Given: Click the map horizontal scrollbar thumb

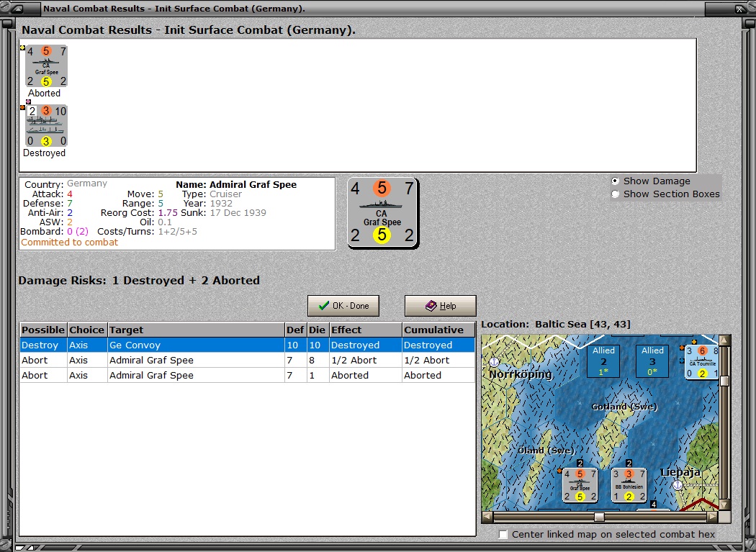Looking at the screenshot, I should [x=599, y=517].
